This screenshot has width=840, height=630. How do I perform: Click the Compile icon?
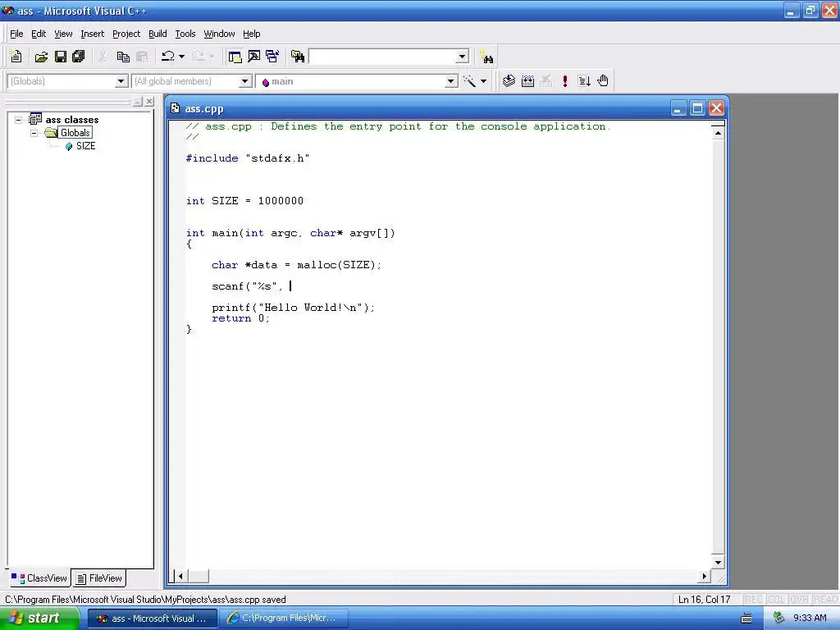509,81
